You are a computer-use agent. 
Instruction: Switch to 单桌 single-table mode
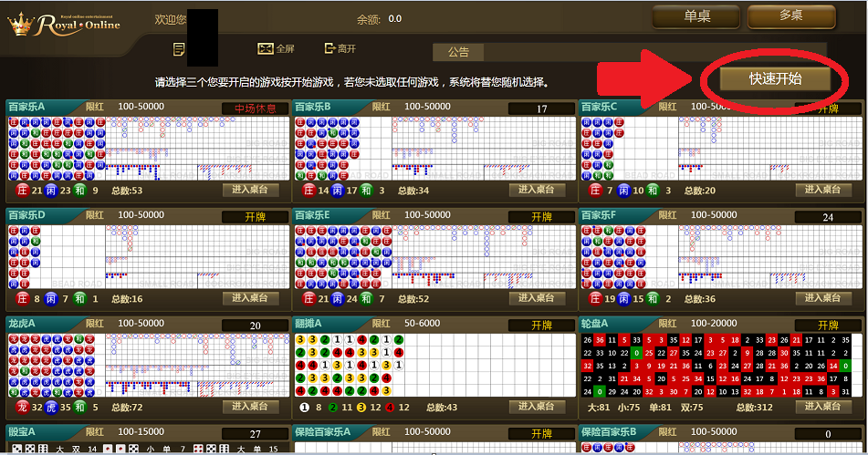696,17
